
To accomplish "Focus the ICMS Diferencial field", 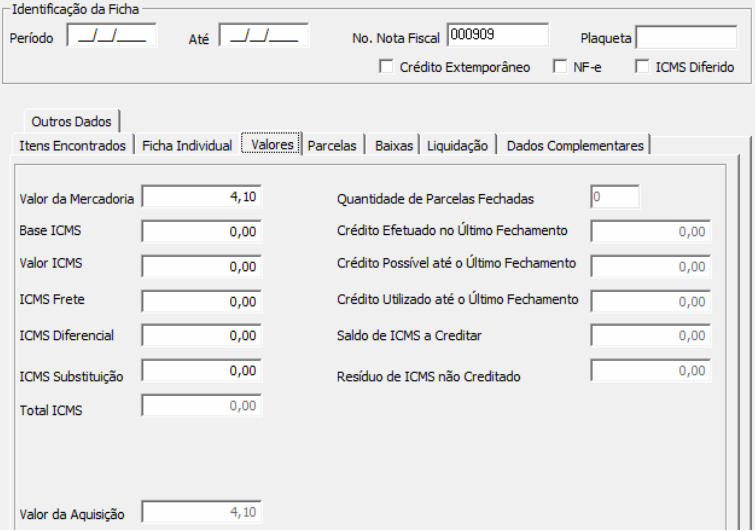I will pyautogui.click(x=202, y=336).
